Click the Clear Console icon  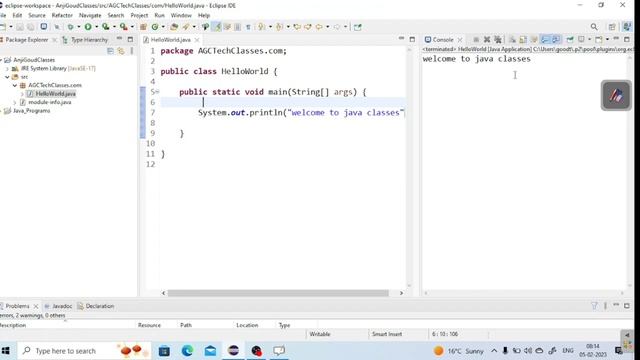(x=512, y=40)
